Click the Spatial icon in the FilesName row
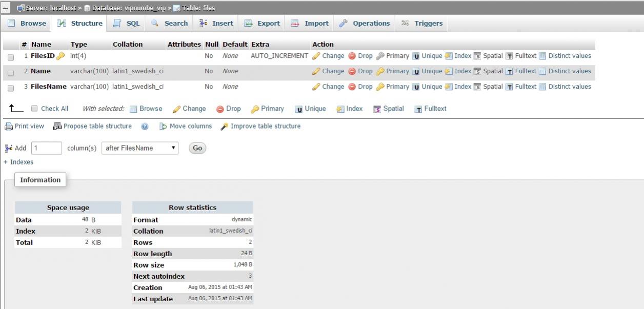The height and width of the screenshot is (309, 644). click(477, 87)
